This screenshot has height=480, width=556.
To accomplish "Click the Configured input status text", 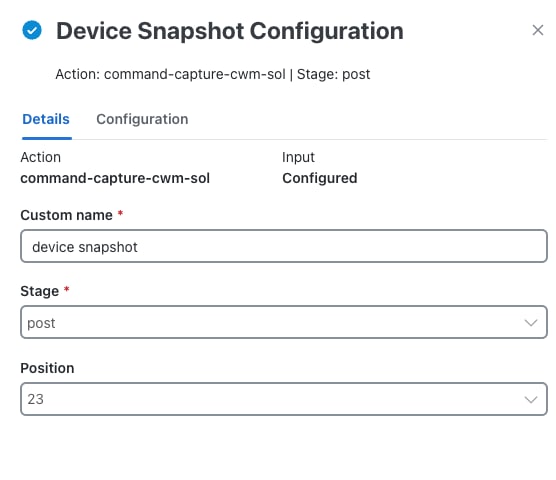I will 320,178.
